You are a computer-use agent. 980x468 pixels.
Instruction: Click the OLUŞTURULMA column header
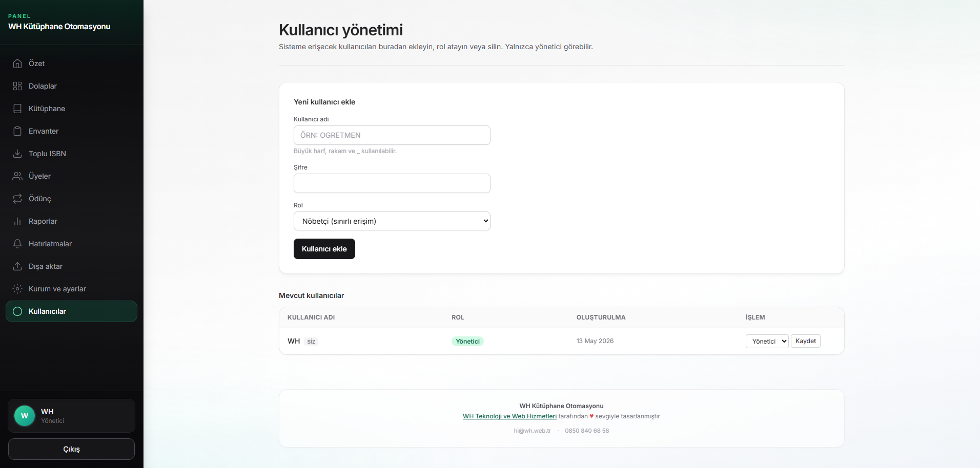[x=601, y=317]
